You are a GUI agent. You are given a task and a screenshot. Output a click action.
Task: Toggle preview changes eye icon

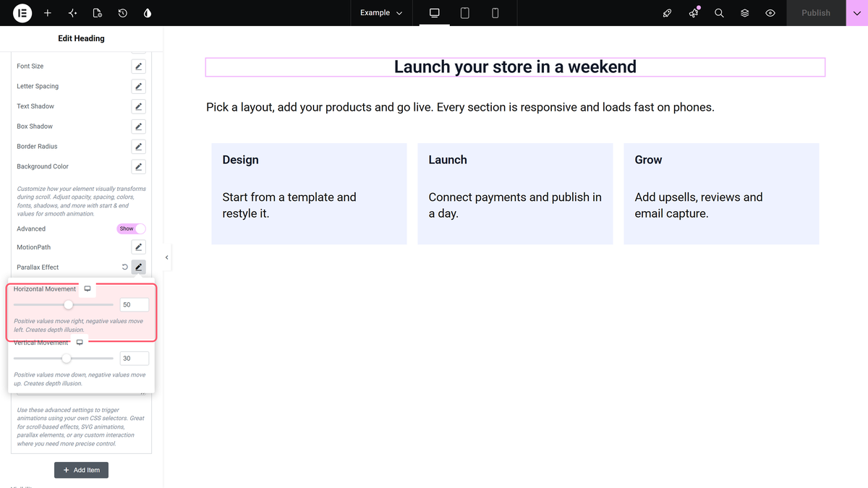(x=770, y=13)
